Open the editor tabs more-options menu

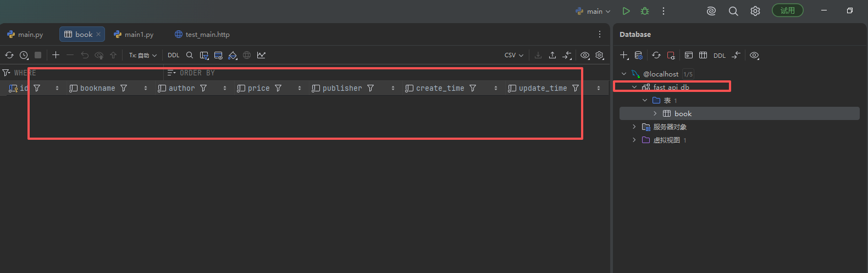600,34
